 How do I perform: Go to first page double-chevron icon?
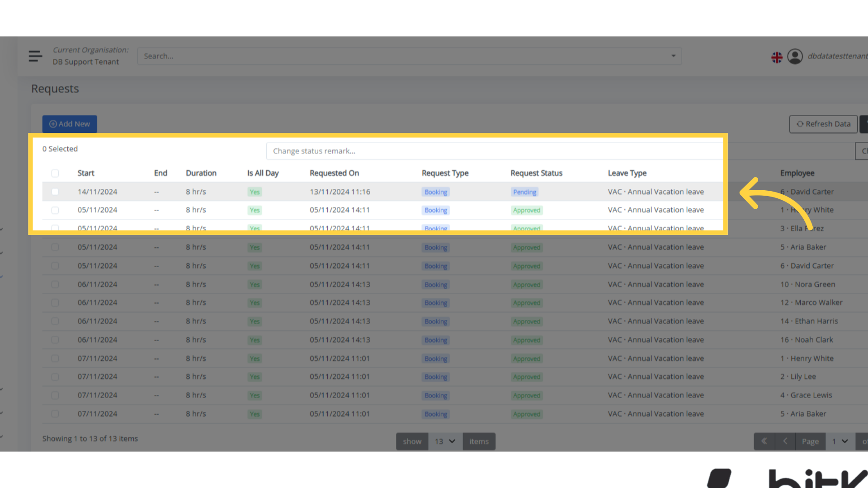(x=764, y=441)
